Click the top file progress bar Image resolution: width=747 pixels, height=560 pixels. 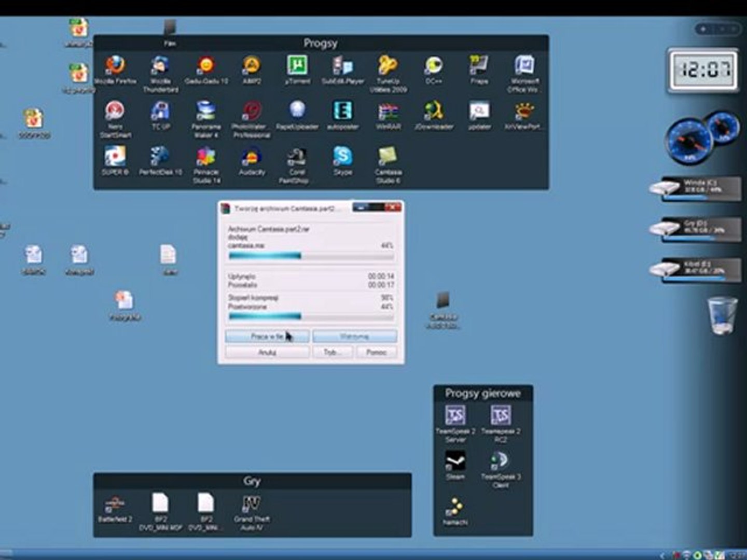click(x=311, y=256)
